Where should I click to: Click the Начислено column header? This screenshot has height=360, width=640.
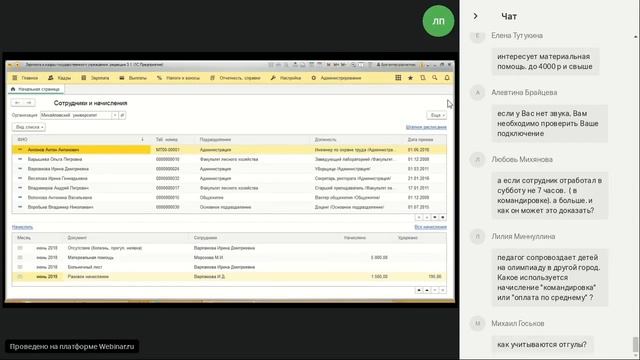click(355, 238)
